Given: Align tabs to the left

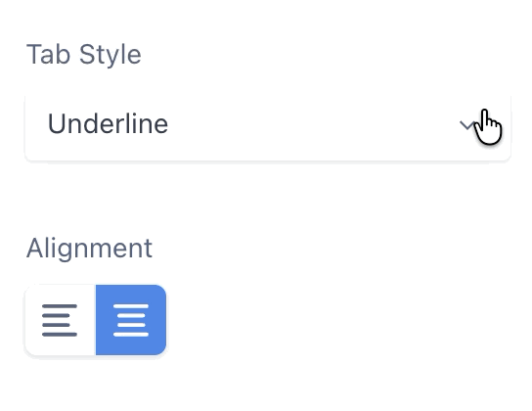Looking at the screenshot, I should point(61,320).
